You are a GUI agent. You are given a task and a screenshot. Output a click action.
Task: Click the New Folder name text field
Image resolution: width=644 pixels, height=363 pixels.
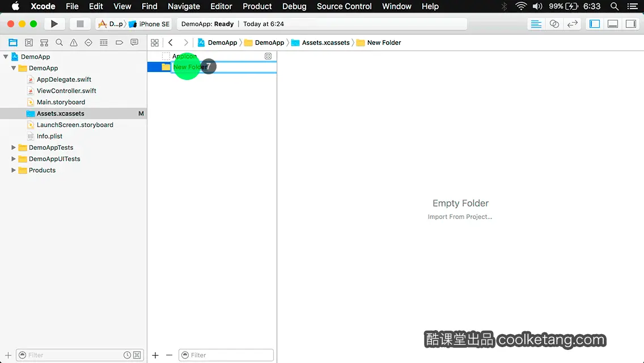coord(224,67)
